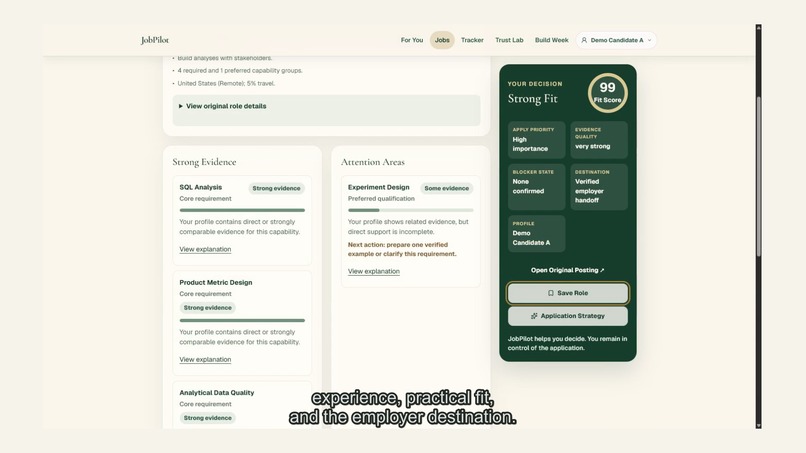Expand View original role details
This screenshot has height=453, width=806.
tap(326, 110)
